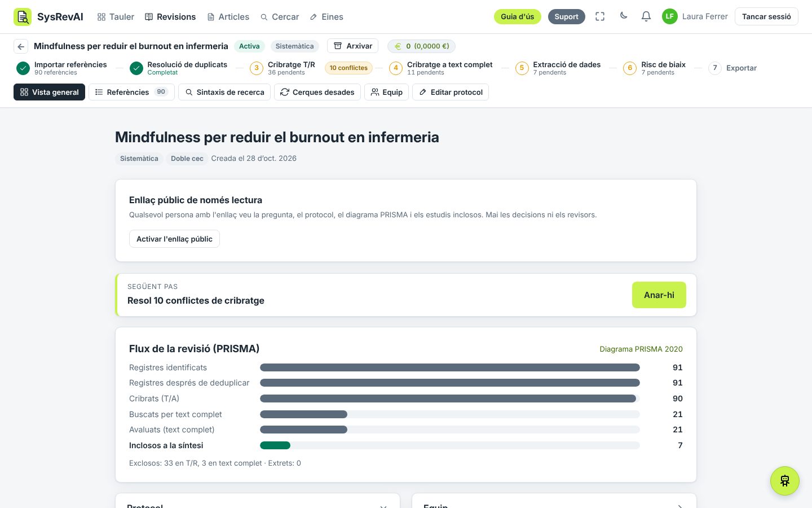The height and width of the screenshot is (508, 812).
Task: Expand the Equip card chevron
Action: [680, 506]
